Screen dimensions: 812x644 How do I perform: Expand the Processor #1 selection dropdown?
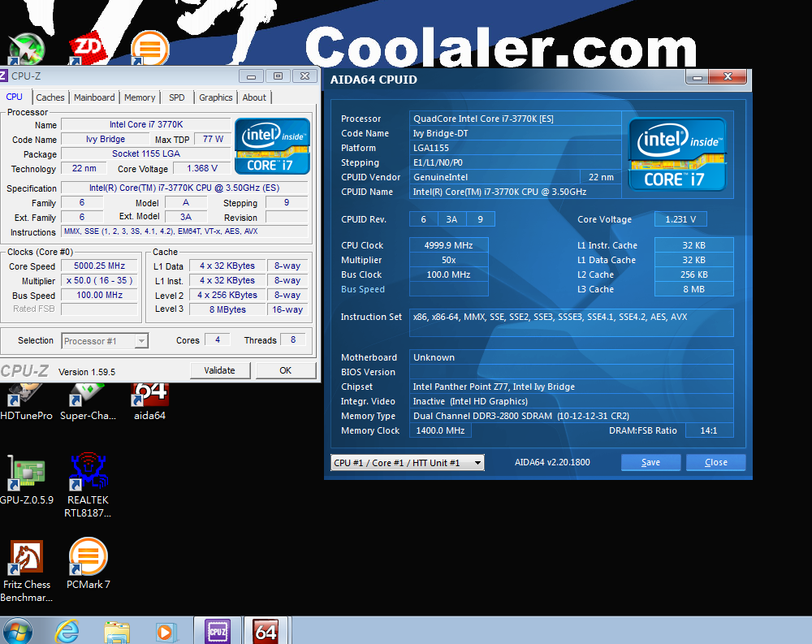click(105, 341)
